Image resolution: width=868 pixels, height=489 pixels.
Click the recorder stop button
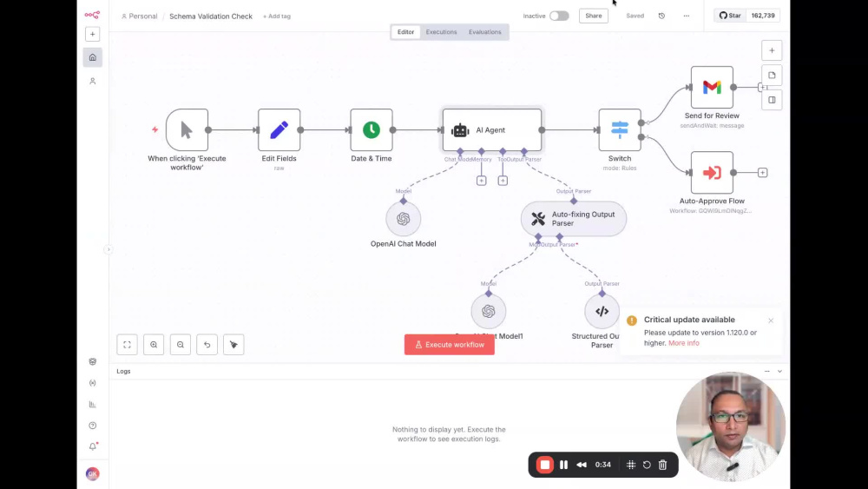pyautogui.click(x=545, y=465)
